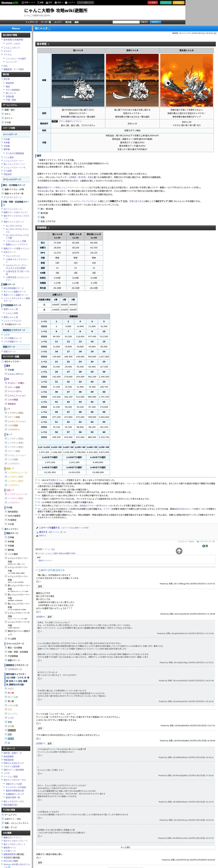Click the pencil icon beside 基本情報 heading
This screenshot has height=868, width=218.
pos(49,44)
